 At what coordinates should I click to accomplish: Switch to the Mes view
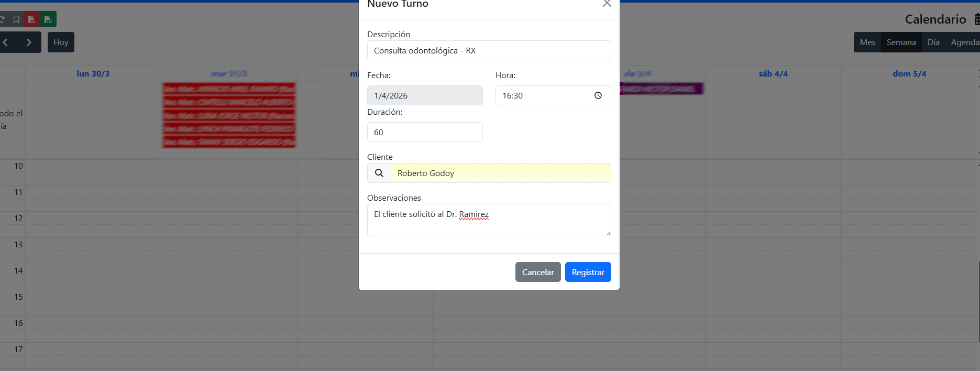(x=867, y=42)
